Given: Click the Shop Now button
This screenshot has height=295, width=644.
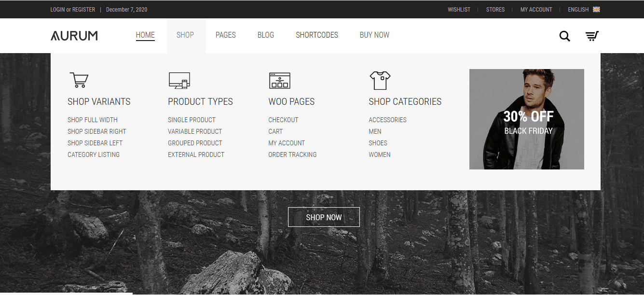Looking at the screenshot, I should point(324,217).
